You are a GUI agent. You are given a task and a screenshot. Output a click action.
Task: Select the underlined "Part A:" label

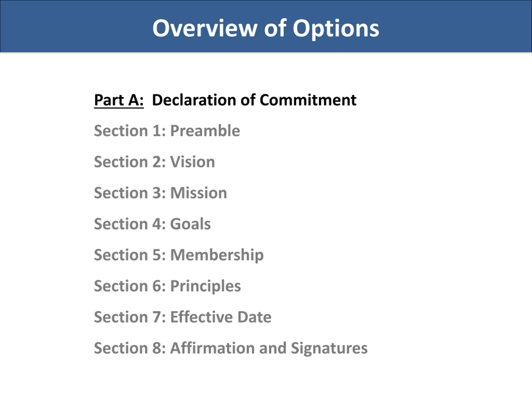point(119,100)
